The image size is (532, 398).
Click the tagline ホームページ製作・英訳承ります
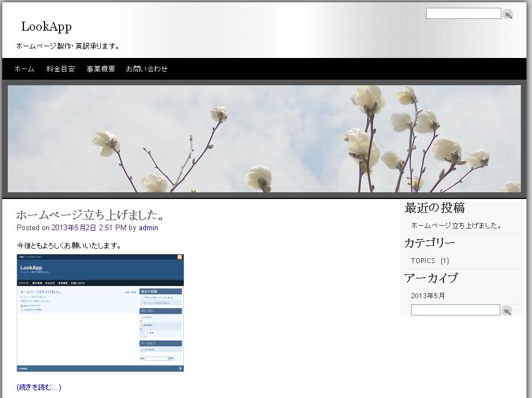(x=68, y=46)
